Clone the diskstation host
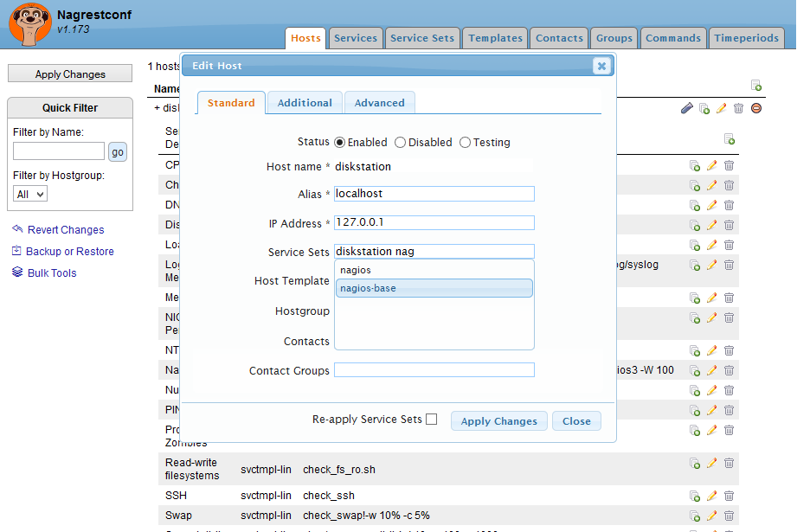The height and width of the screenshot is (532, 797). (x=704, y=108)
